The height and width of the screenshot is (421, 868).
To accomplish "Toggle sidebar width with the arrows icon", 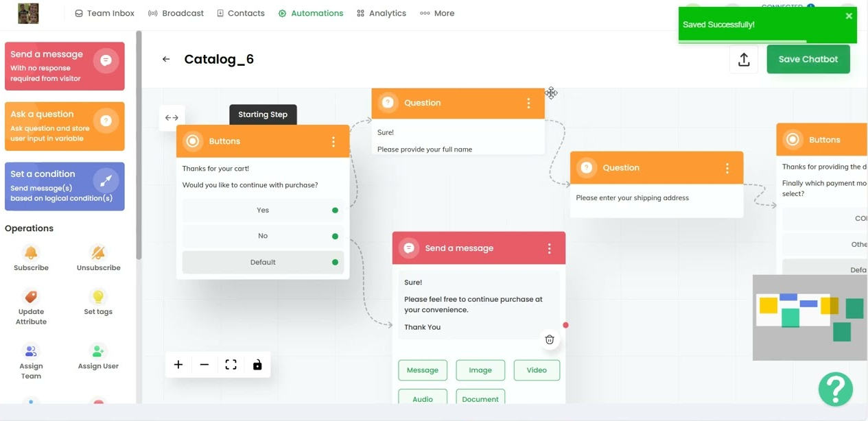I will (172, 118).
